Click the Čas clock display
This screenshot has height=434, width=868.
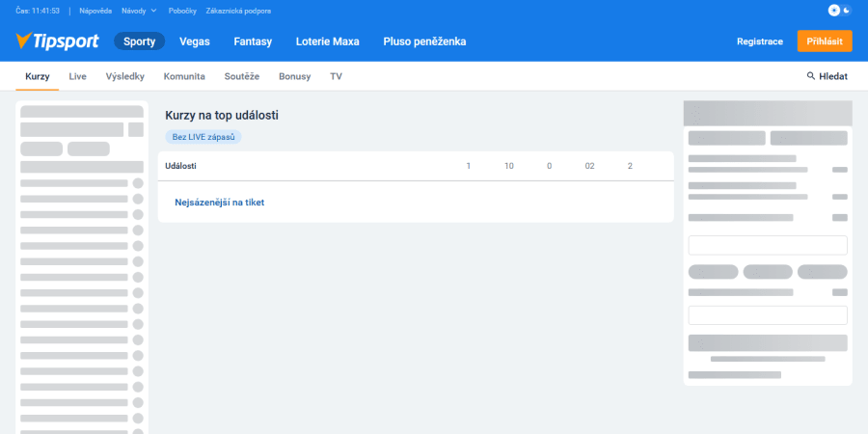(x=38, y=11)
